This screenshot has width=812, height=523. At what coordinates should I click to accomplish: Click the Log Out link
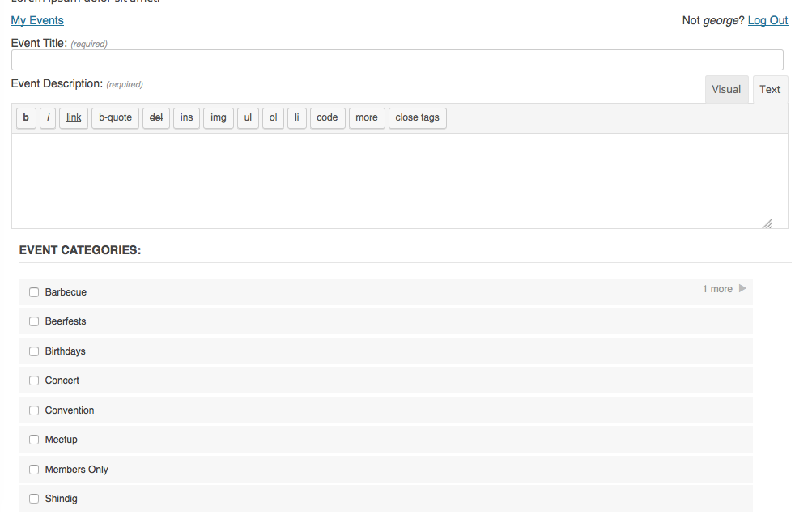click(x=767, y=20)
